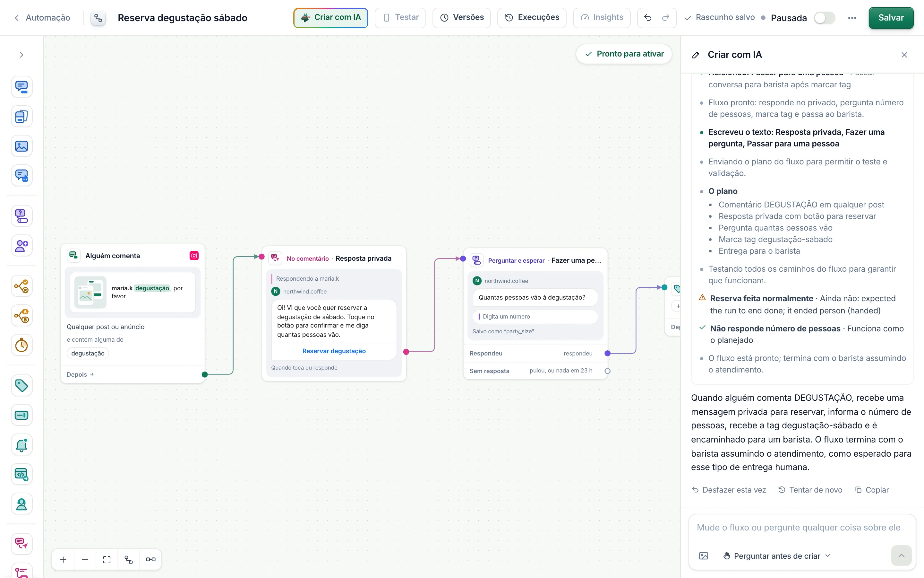Redo the last change

[x=665, y=18]
